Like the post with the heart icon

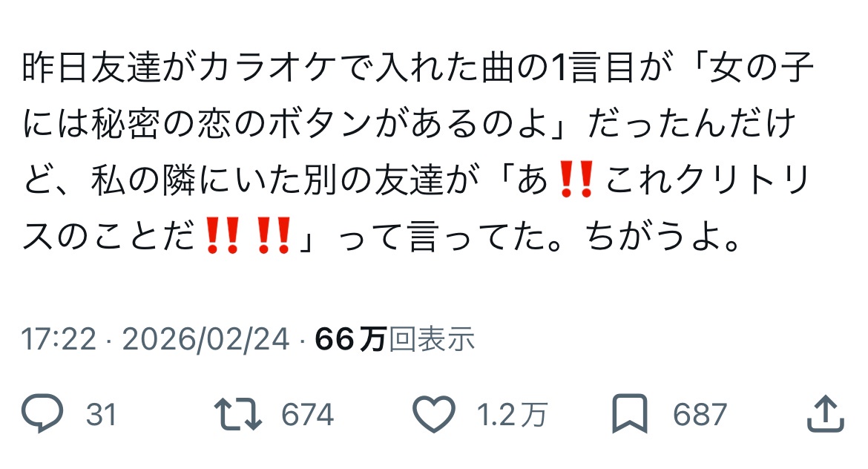[434, 413]
